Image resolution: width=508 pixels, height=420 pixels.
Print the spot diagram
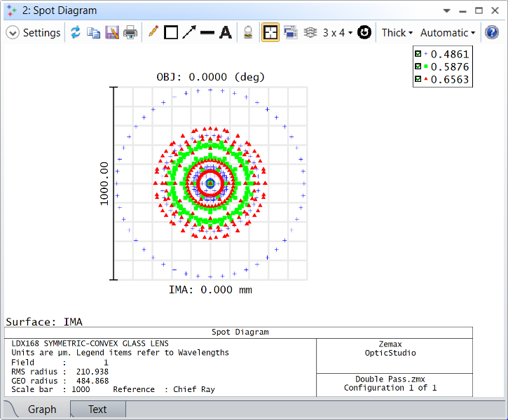tap(130, 33)
